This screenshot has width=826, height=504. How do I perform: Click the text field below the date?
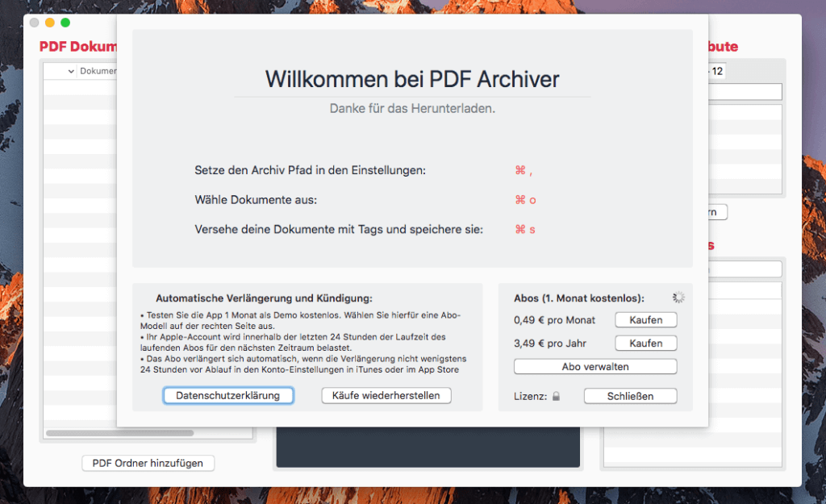[x=745, y=91]
